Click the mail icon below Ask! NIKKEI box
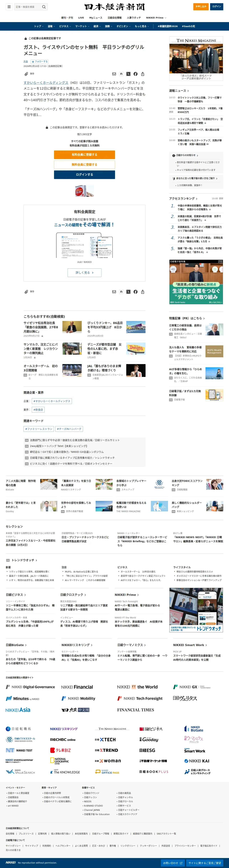This screenshot has height=868, width=229. tap(114, 292)
